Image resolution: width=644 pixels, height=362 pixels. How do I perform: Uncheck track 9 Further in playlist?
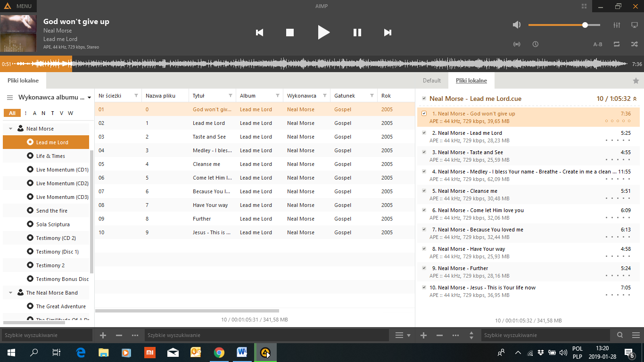pos(424,268)
